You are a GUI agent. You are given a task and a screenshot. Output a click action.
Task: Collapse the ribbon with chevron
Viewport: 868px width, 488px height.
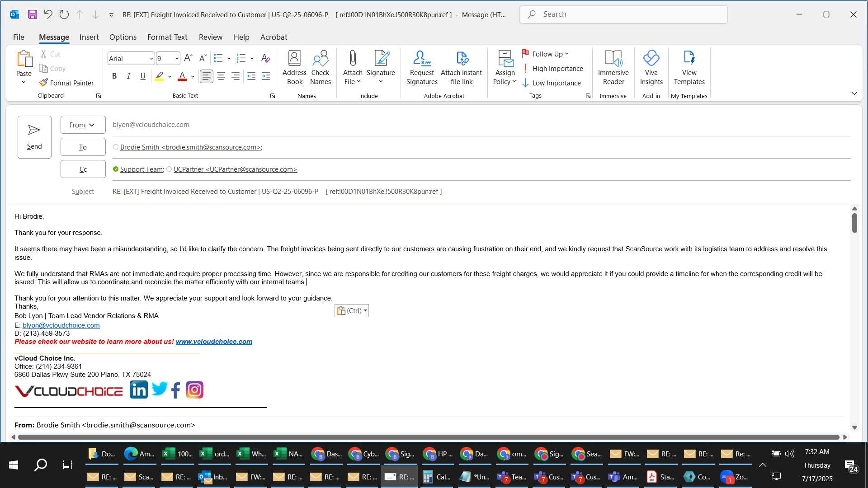[x=854, y=94]
